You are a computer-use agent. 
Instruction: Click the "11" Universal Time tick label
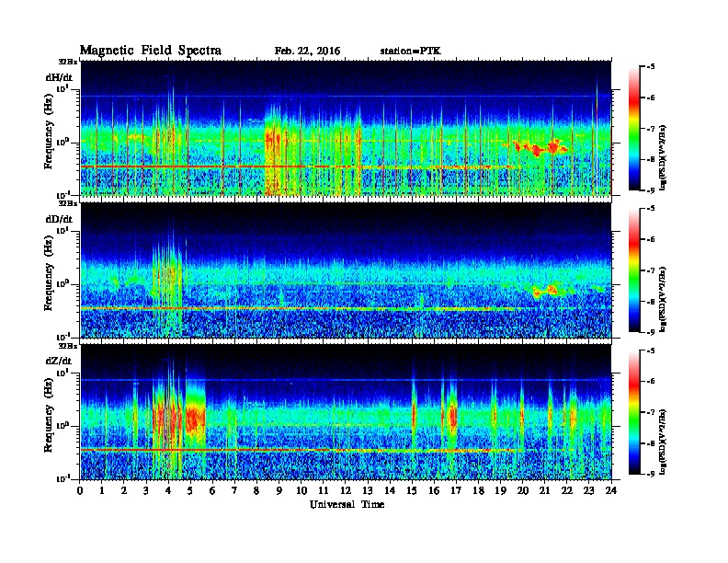tap(324, 490)
